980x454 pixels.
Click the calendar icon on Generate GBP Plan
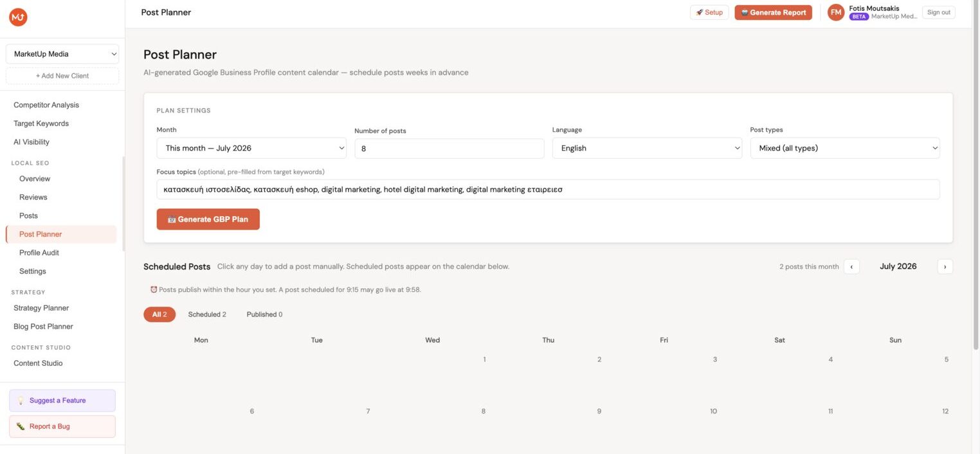pyautogui.click(x=172, y=219)
